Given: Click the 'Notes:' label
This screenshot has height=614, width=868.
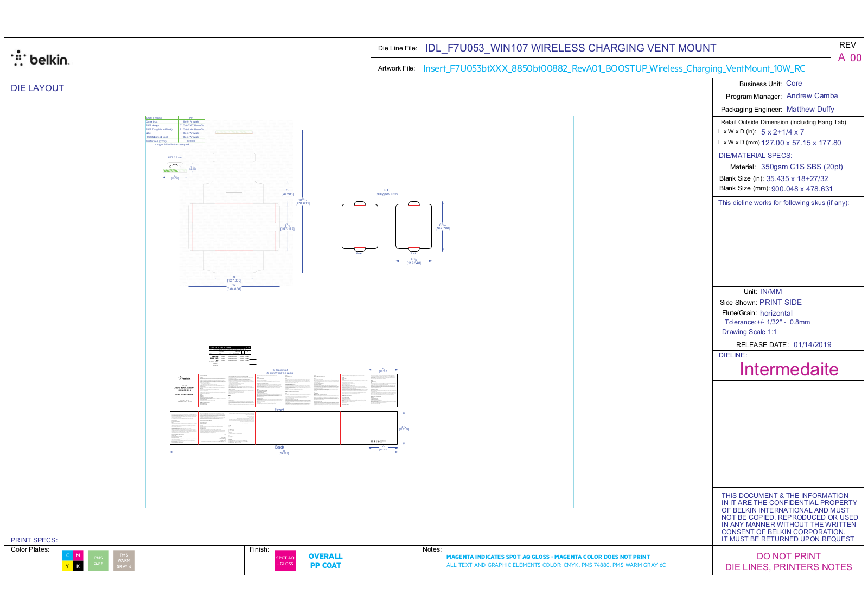Looking at the screenshot, I should tap(432, 549).
